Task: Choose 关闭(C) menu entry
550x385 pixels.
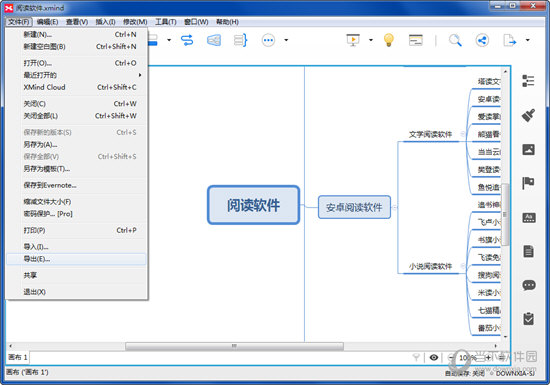Action: [x=76, y=104]
